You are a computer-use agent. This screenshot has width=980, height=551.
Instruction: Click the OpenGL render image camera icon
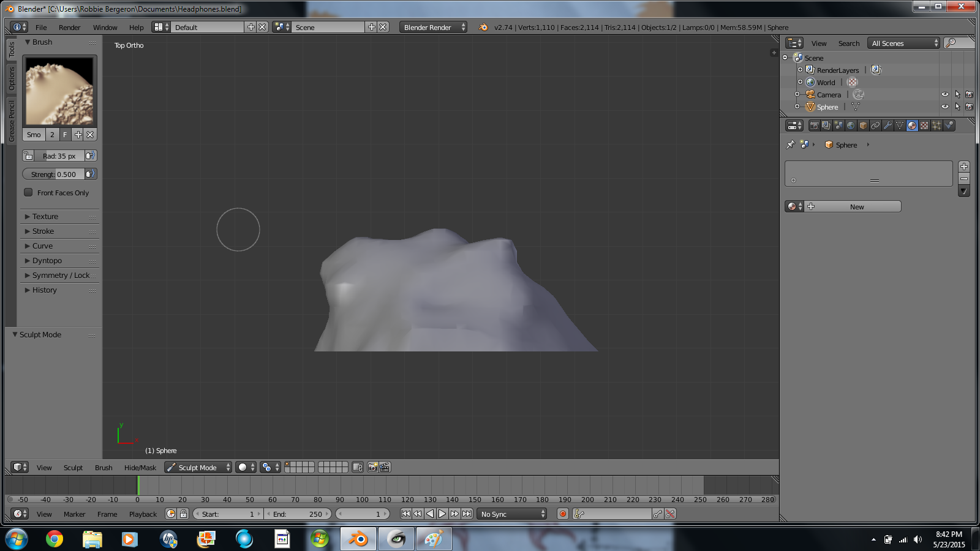point(372,468)
